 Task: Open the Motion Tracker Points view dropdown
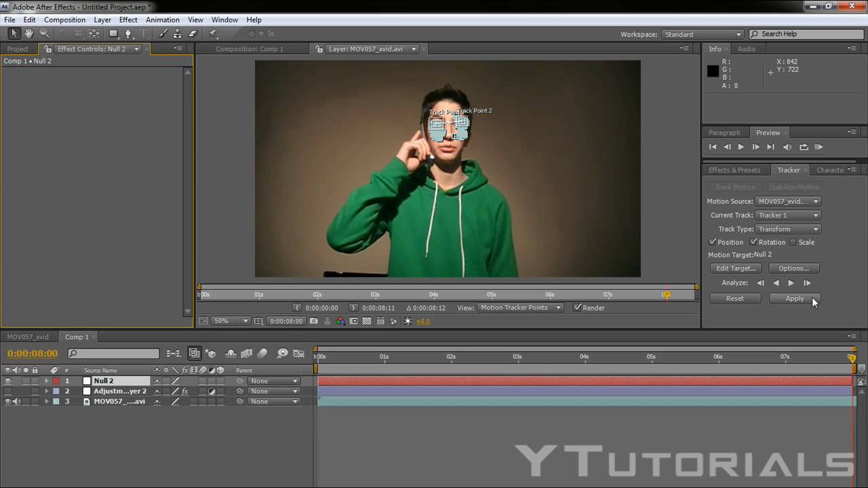(521, 308)
